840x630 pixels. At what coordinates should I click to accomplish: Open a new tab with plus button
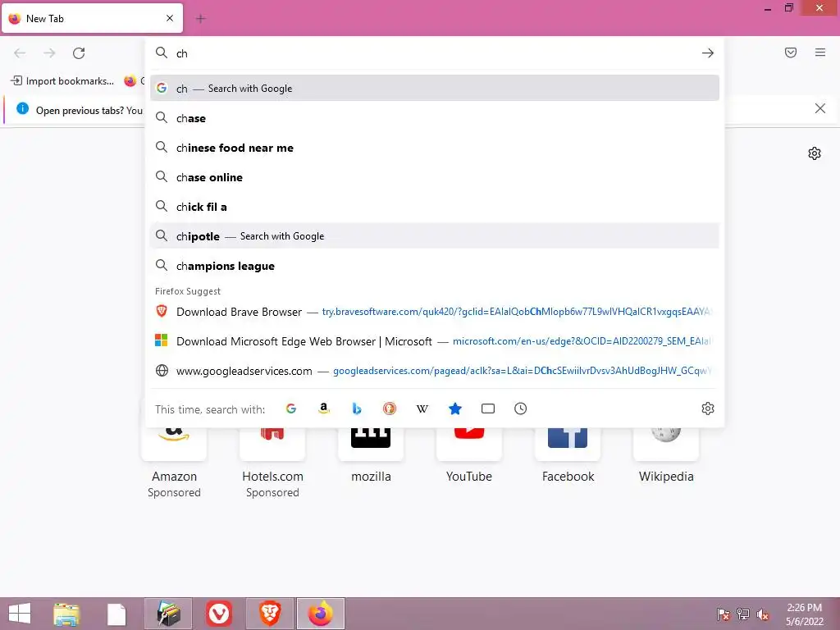tap(201, 19)
